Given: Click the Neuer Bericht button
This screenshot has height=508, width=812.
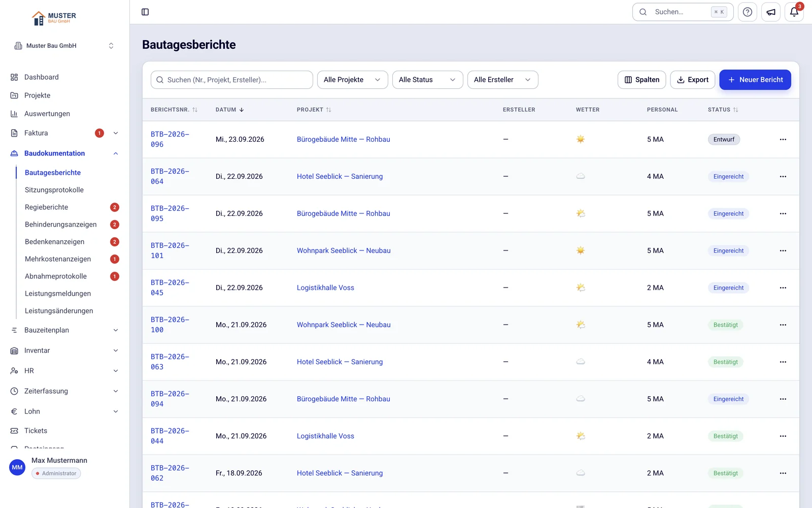Looking at the screenshot, I should [755, 80].
